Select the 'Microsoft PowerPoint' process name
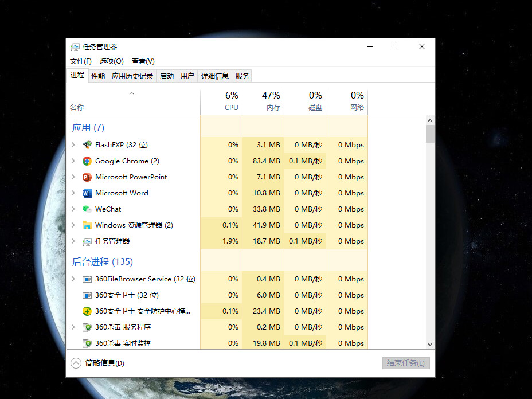 coord(131,177)
